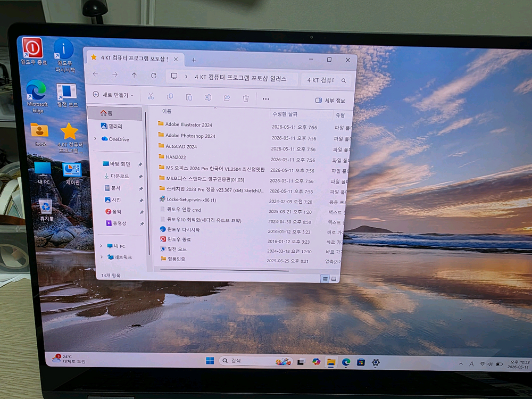Click the Cut scissors icon in Explorer toolbar
532x399 pixels.
(151, 97)
